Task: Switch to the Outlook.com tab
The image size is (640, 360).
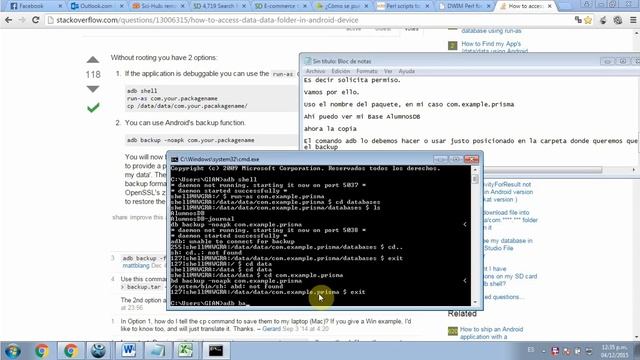Action: point(96,6)
